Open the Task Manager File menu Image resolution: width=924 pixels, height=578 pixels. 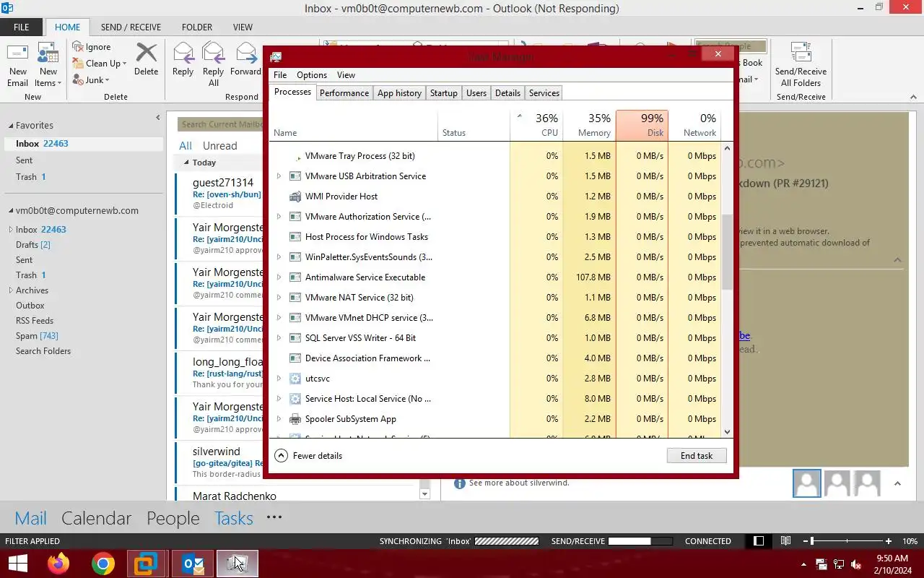click(x=280, y=75)
